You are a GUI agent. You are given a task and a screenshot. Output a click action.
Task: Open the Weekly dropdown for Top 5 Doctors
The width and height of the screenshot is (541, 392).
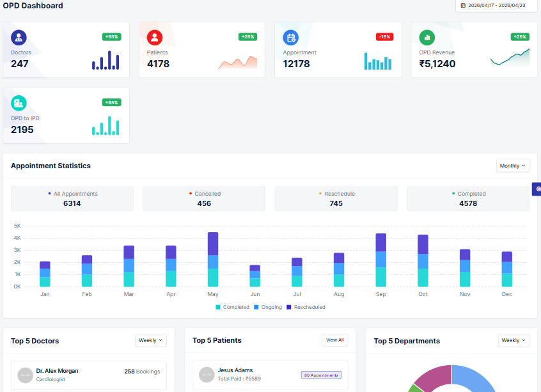[x=150, y=340]
